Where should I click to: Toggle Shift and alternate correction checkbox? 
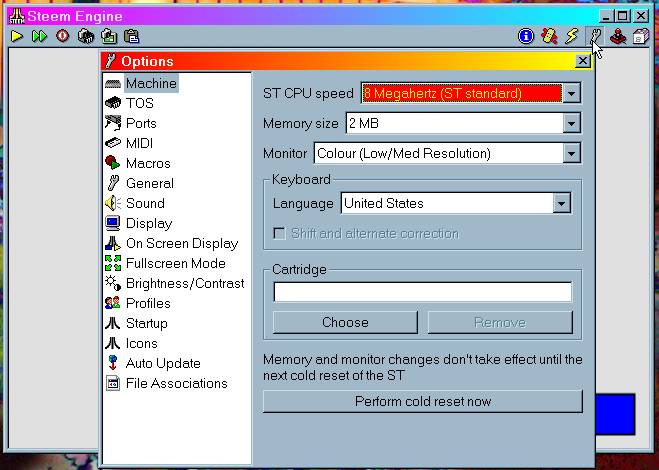279,233
